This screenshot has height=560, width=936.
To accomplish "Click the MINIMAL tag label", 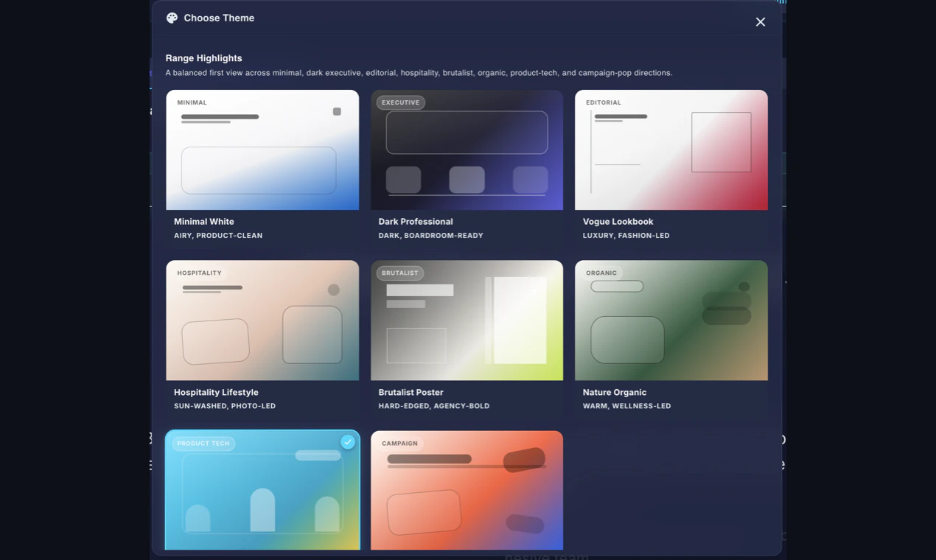I will pyautogui.click(x=192, y=102).
